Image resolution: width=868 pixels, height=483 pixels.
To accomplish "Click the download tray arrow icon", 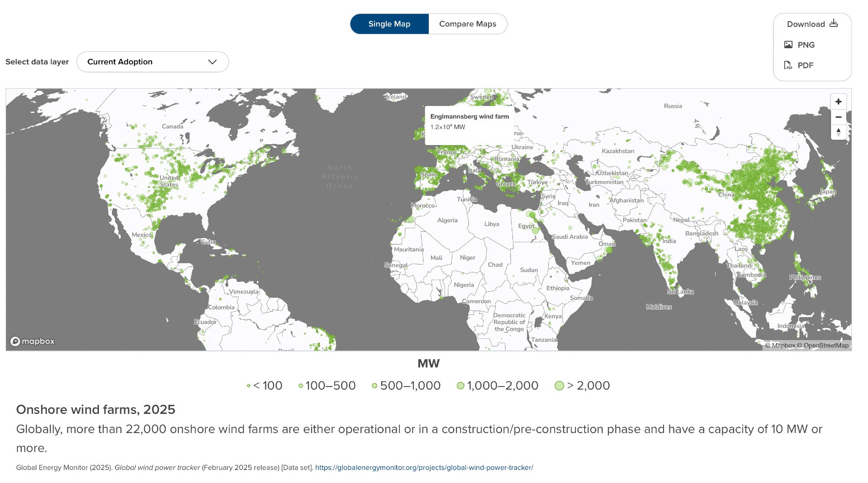I will coord(834,23).
